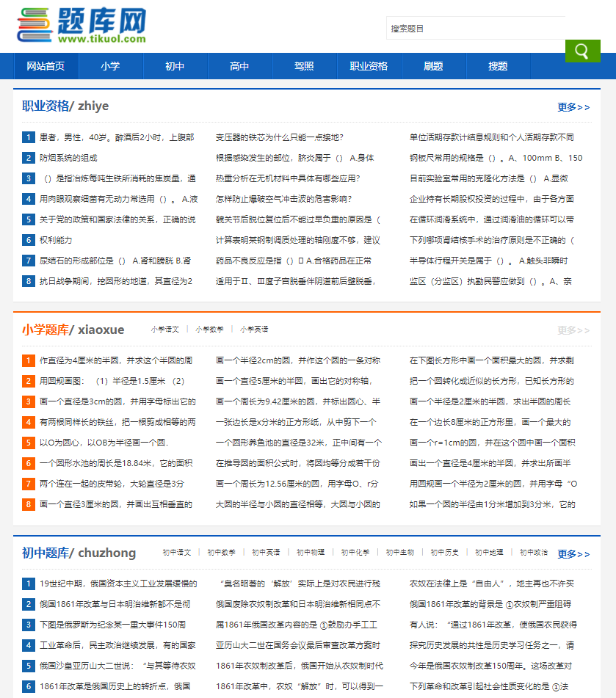Image resolution: width=616 pixels, height=698 pixels.
Task: Click 职业资格 in the navigation bar
Action: pos(369,65)
